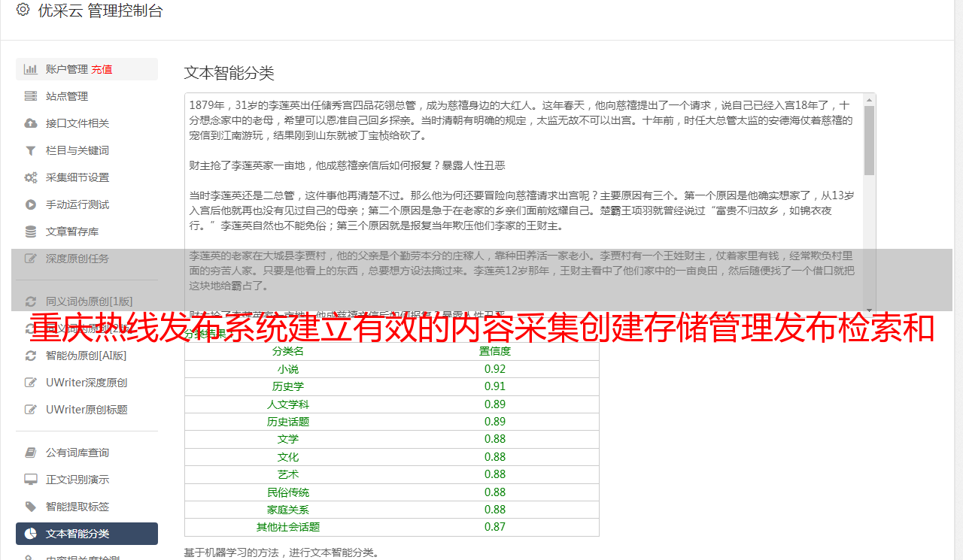Image resolution: width=963 pixels, height=560 pixels.
Task: Click the server icon for 站点管理
Action: (31, 96)
